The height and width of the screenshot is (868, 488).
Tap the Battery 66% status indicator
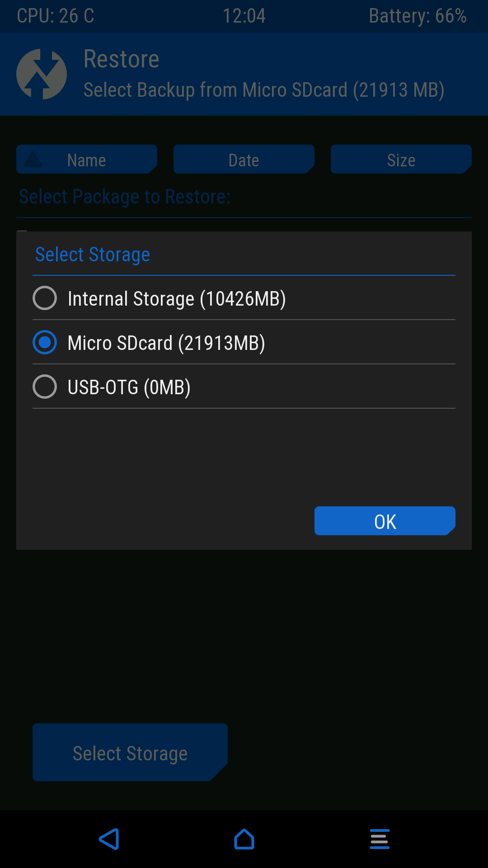pyautogui.click(x=418, y=16)
